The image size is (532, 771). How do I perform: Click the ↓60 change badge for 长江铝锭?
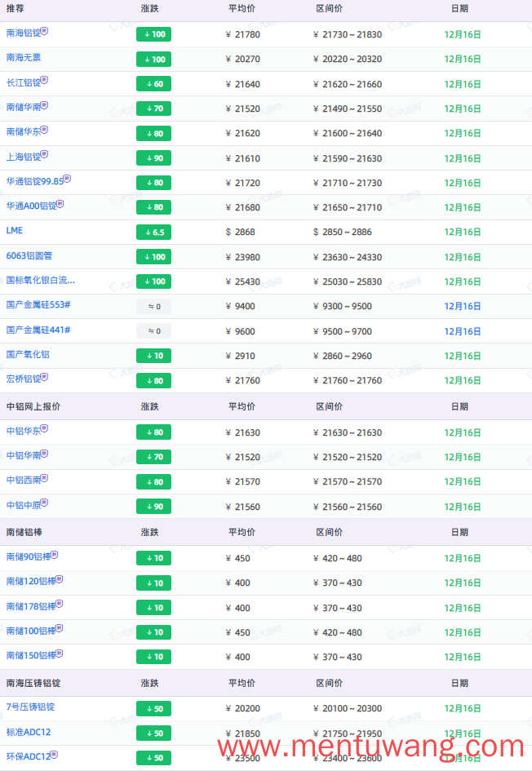click(x=154, y=84)
